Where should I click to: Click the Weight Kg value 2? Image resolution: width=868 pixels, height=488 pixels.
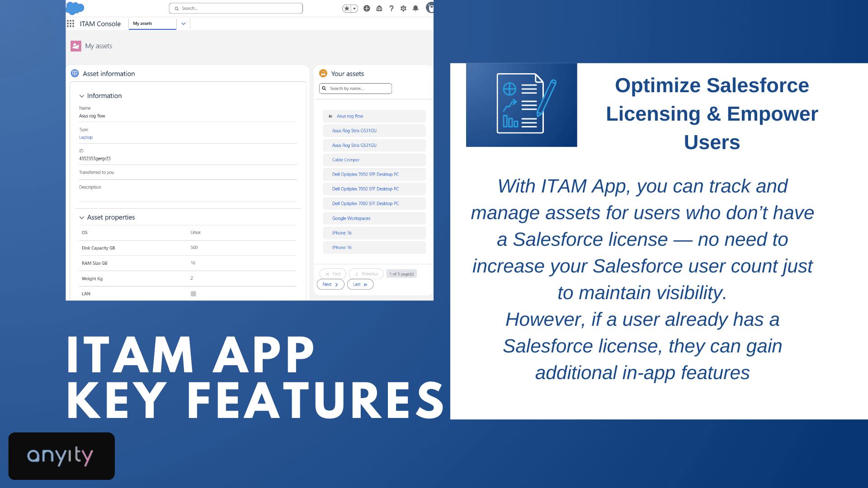[192, 278]
